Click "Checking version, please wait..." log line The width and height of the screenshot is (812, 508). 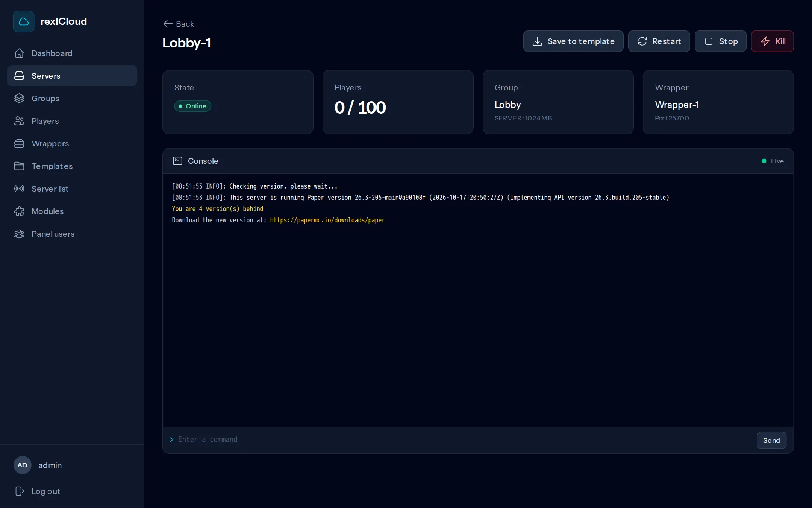283,186
